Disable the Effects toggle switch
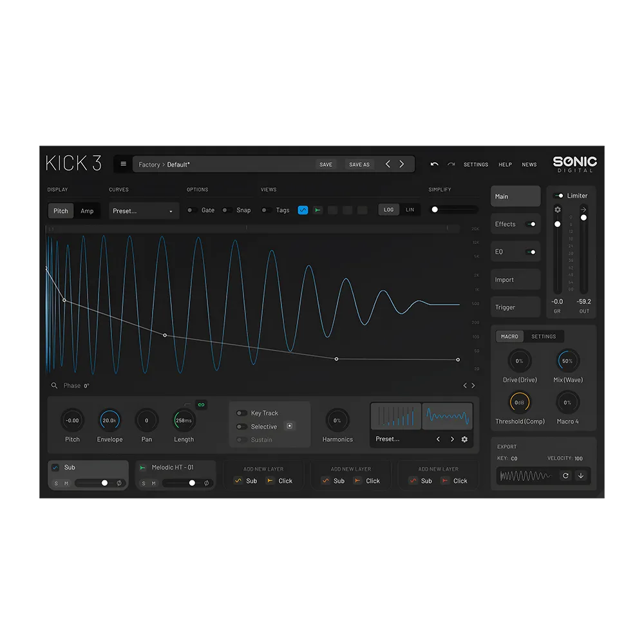Viewport: 644px width, 644px height. coord(531,224)
